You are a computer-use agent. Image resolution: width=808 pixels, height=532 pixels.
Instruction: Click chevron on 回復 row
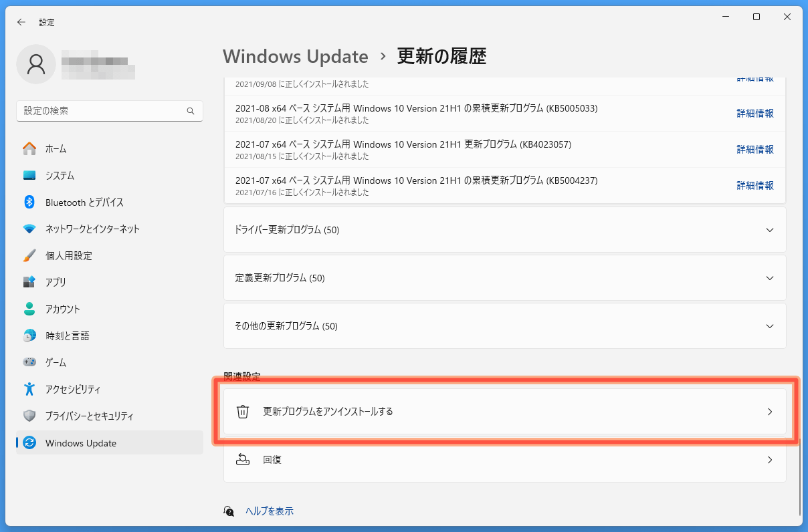770,460
